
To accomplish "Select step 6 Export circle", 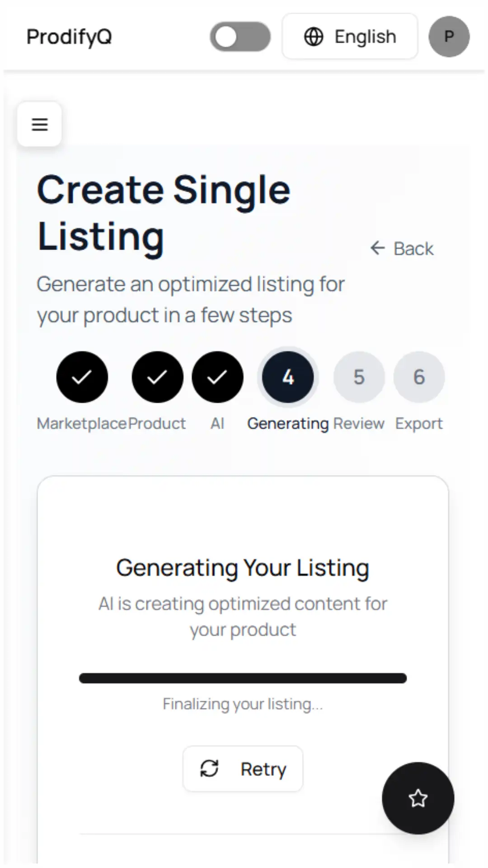I will (x=419, y=377).
